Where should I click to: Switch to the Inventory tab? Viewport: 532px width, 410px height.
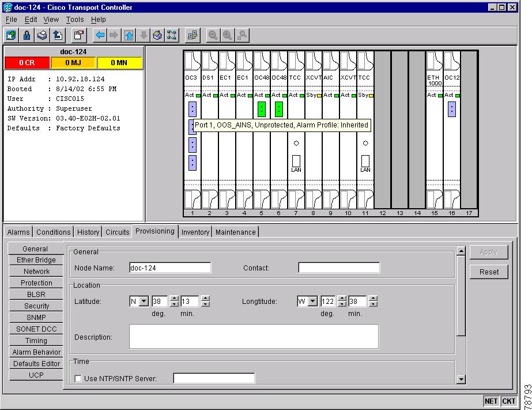tap(195, 232)
